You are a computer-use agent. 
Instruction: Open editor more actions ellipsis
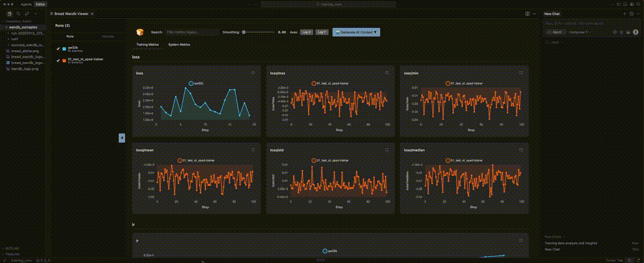tap(535, 13)
